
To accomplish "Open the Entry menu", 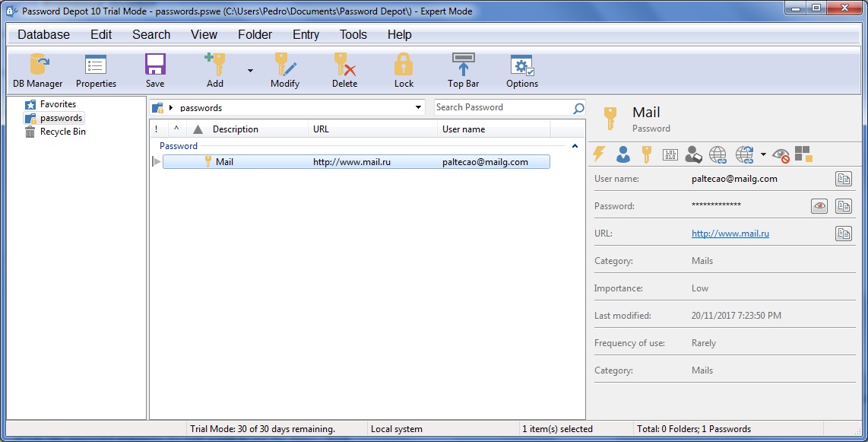I will [x=306, y=34].
